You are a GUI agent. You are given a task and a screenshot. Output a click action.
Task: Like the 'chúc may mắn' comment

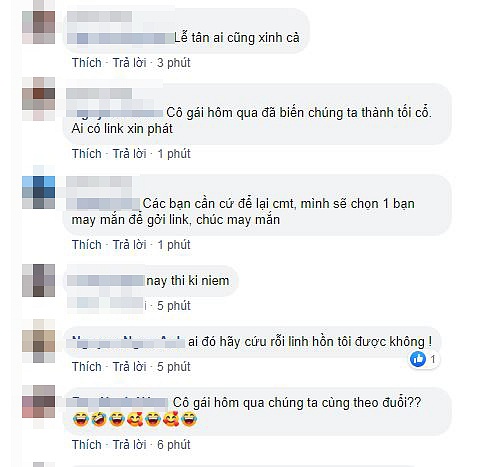[x=87, y=245]
